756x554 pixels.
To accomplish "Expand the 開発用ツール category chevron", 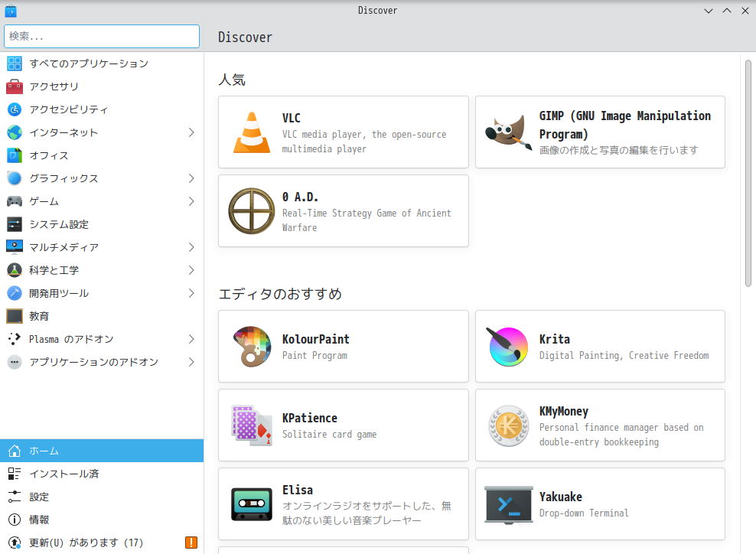I will click(191, 293).
